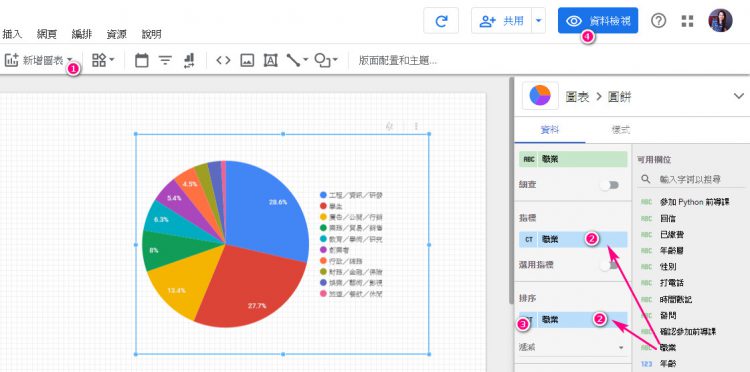Click the chart header pin icon
The width and height of the screenshot is (750, 372).
coord(390,126)
